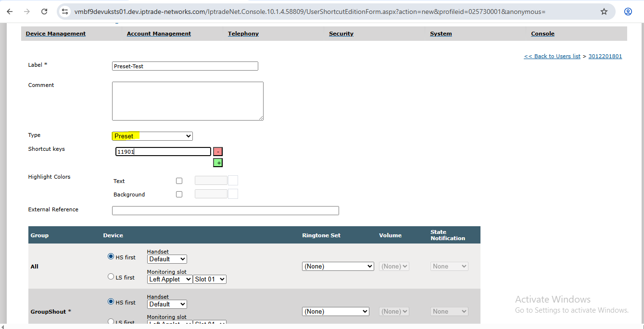Screen dimensions: 644x329
Task: Open Handset dropdown in the All row
Action: tap(167, 259)
